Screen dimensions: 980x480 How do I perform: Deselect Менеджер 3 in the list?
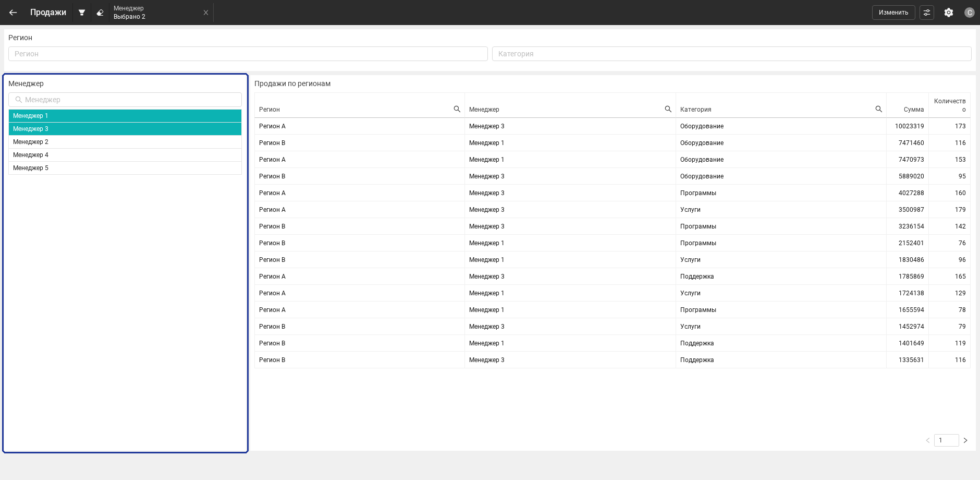point(125,129)
